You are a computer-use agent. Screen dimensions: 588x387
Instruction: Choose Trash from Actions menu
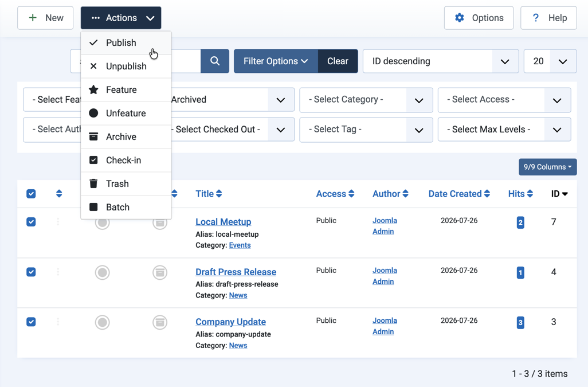tap(126, 183)
